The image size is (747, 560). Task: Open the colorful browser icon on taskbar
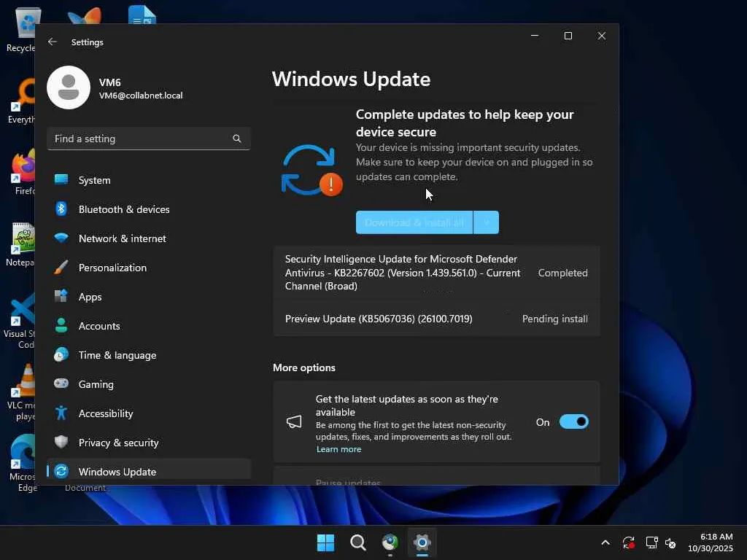click(x=390, y=542)
